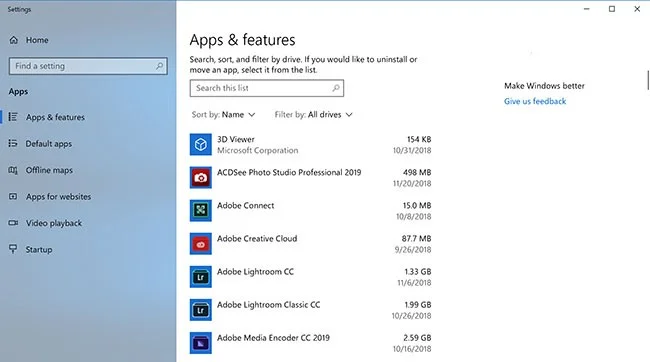Go to Home in Settings sidebar
This screenshot has width=650, height=362.
(x=37, y=40)
